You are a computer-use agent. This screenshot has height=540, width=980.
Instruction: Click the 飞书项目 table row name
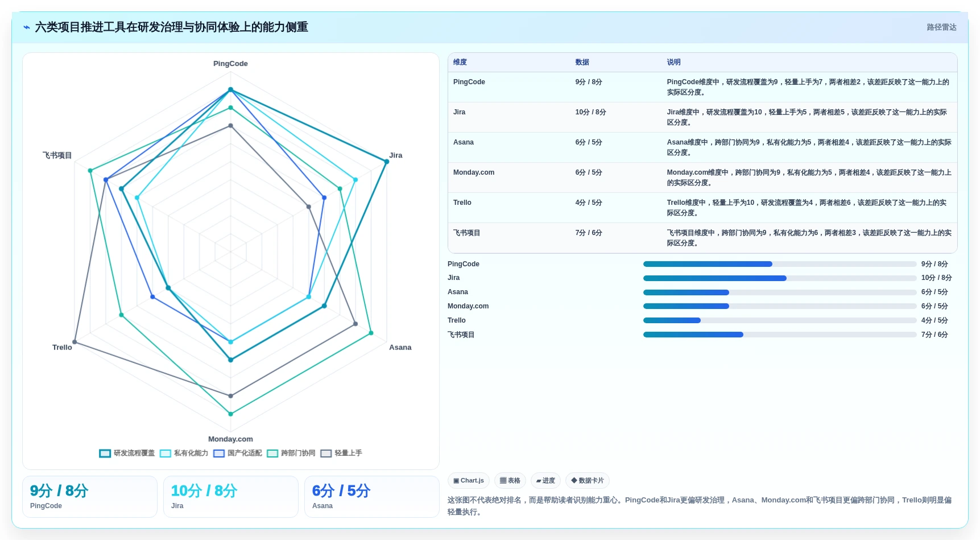(x=467, y=233)
